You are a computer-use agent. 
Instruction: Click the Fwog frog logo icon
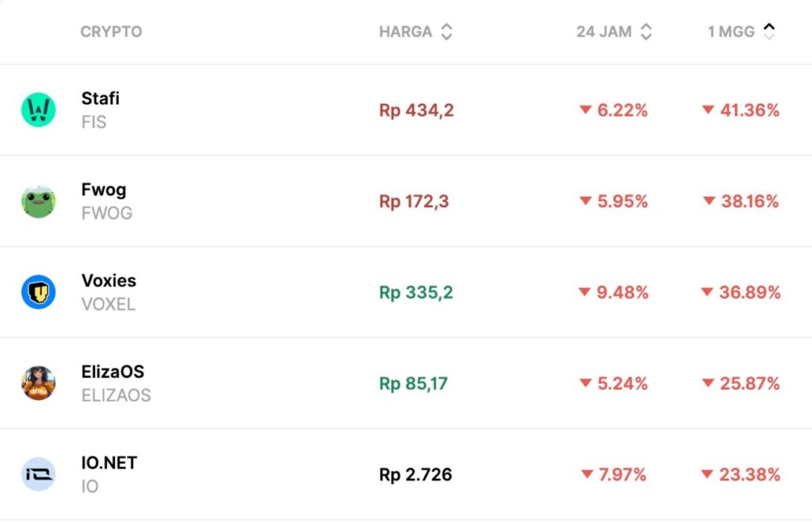coord(38,201)
